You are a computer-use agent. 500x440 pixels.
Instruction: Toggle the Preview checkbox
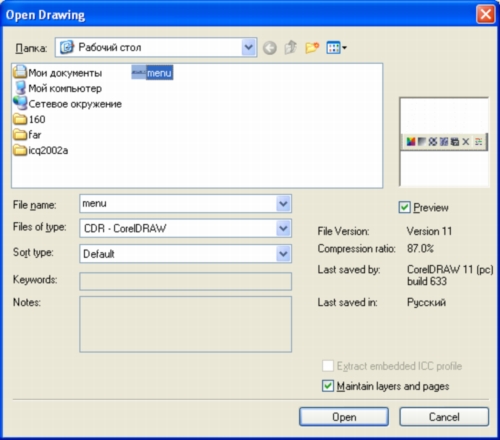[x=404, y=207]
